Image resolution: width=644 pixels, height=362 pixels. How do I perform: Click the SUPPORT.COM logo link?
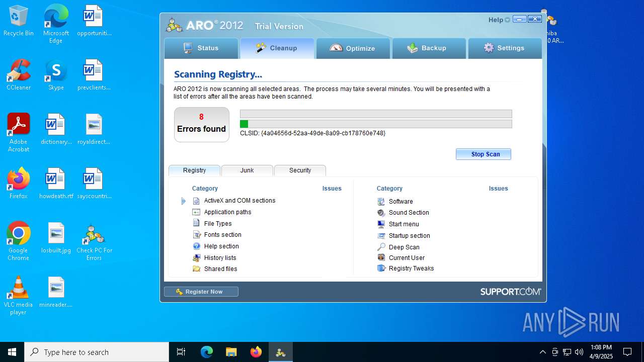coord(511,292)
